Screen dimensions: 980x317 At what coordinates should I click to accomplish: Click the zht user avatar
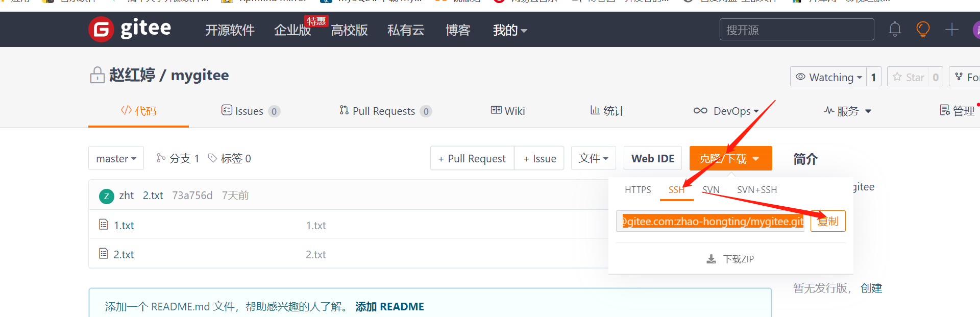106,196
